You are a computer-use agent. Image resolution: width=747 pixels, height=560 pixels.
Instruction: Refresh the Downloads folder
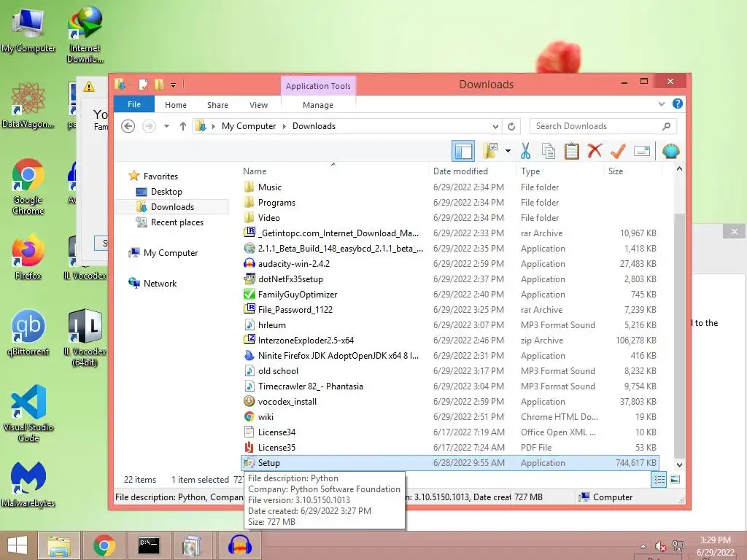click(x=511, y=126)
